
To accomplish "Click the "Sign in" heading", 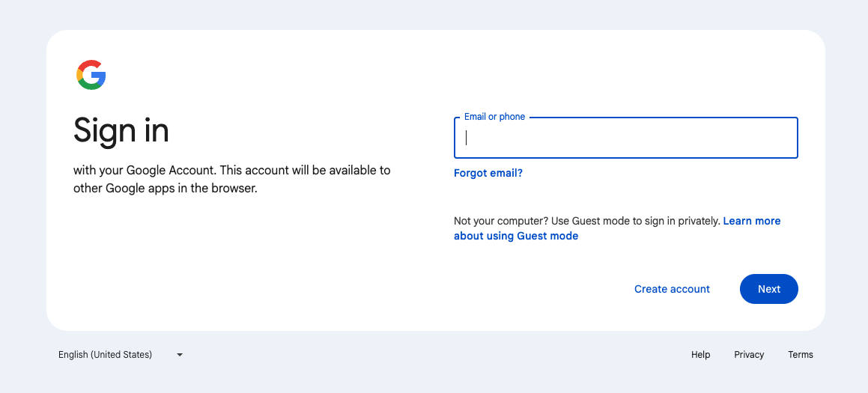I will pos(121,131).
